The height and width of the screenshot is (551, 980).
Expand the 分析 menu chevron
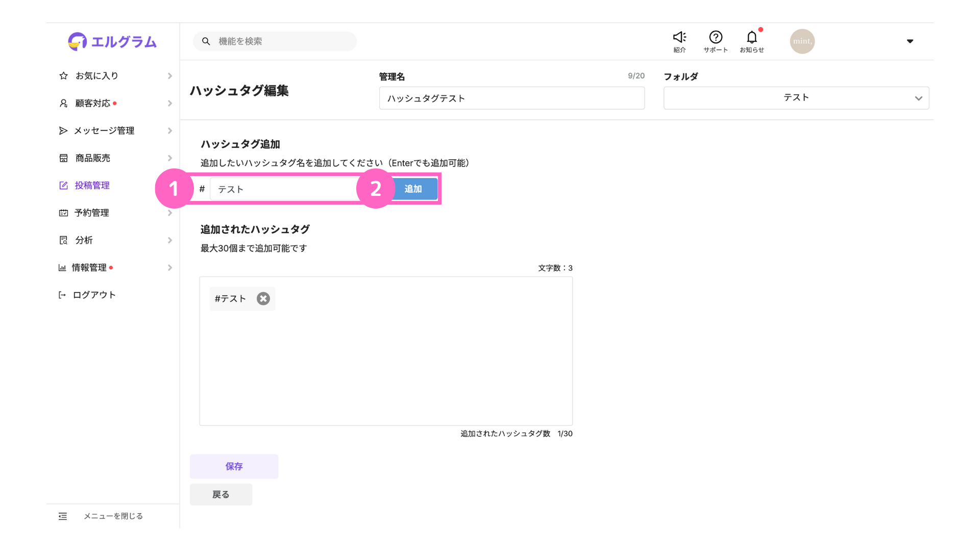(170, 240)
